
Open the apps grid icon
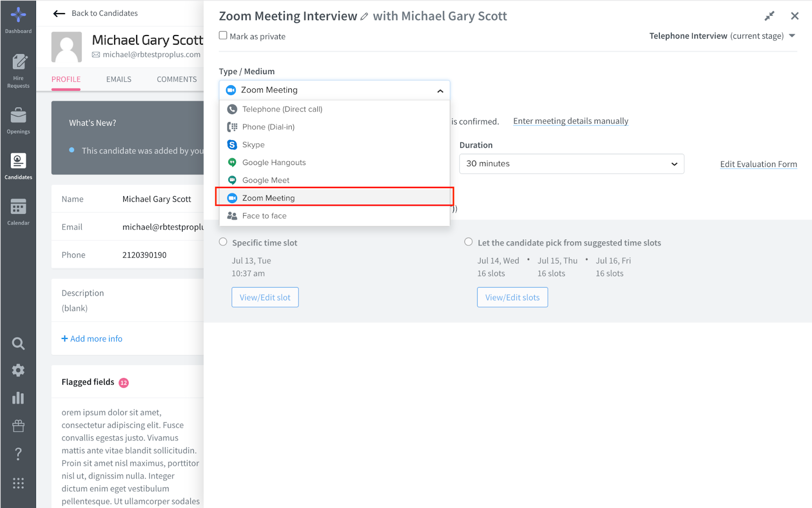pyautogui.click(x=18, y=483)
